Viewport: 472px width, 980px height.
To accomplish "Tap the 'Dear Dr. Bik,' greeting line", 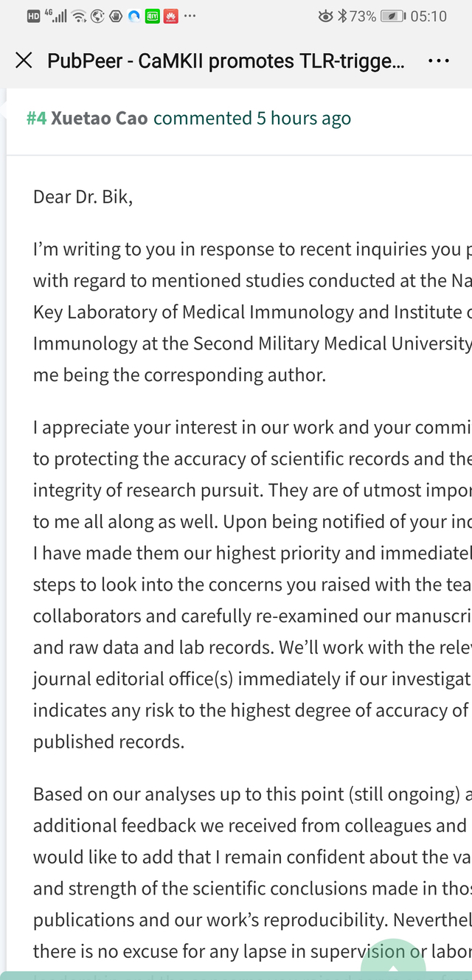I will [x=83, y=196].
